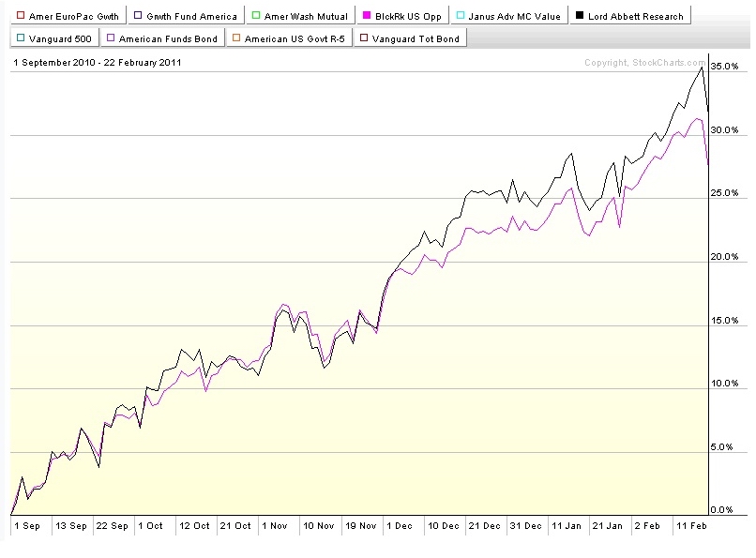Click the 1 Oct date label
This screenshot has height=558, width=756.
pyautogui.click(x=150, y=526)
